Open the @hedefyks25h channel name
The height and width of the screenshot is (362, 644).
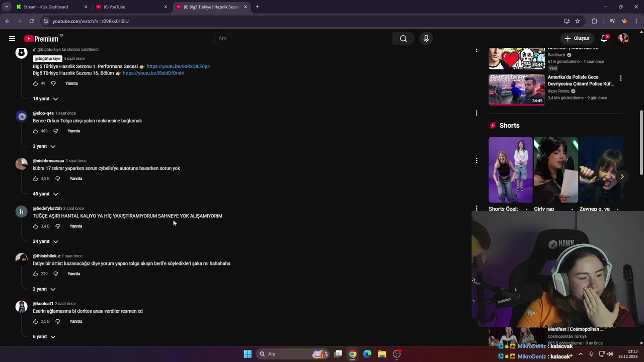47,208
